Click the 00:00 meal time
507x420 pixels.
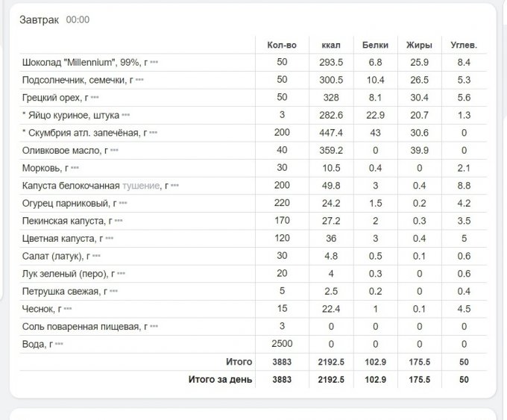click(x=78, y=20)
